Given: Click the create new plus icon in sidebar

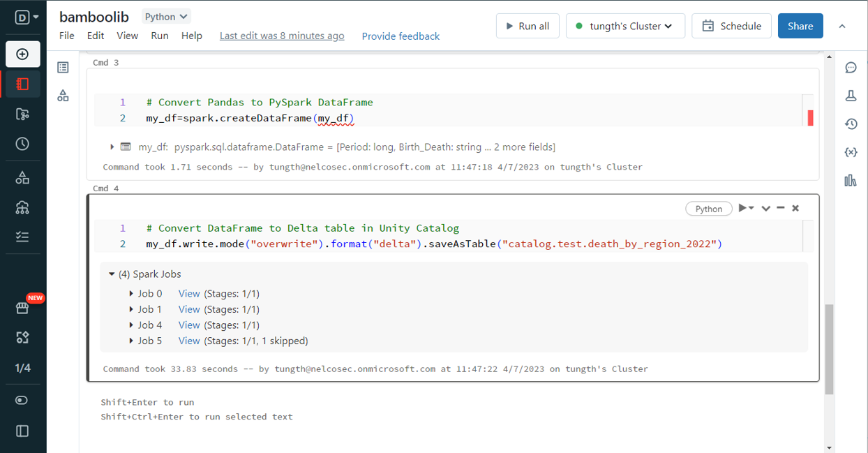Looking at the screenshot, I should tap(22, 54).
